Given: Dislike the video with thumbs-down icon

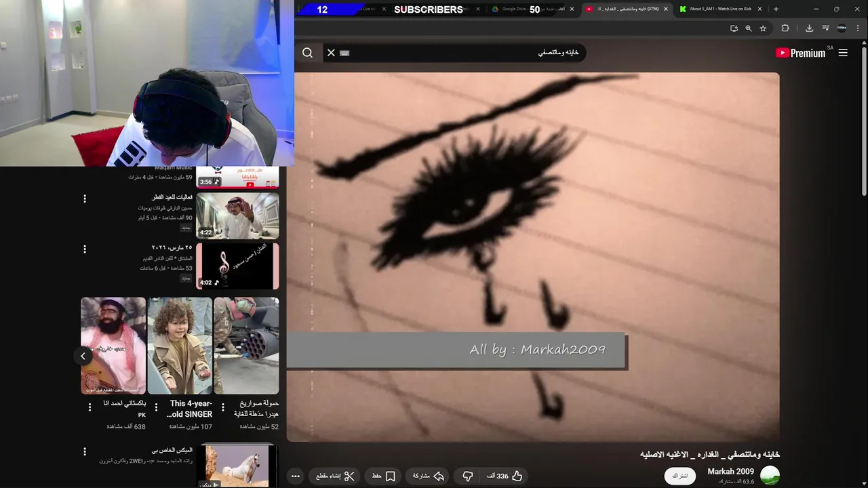Looking at the screenshot, I should tap(468, 476).
